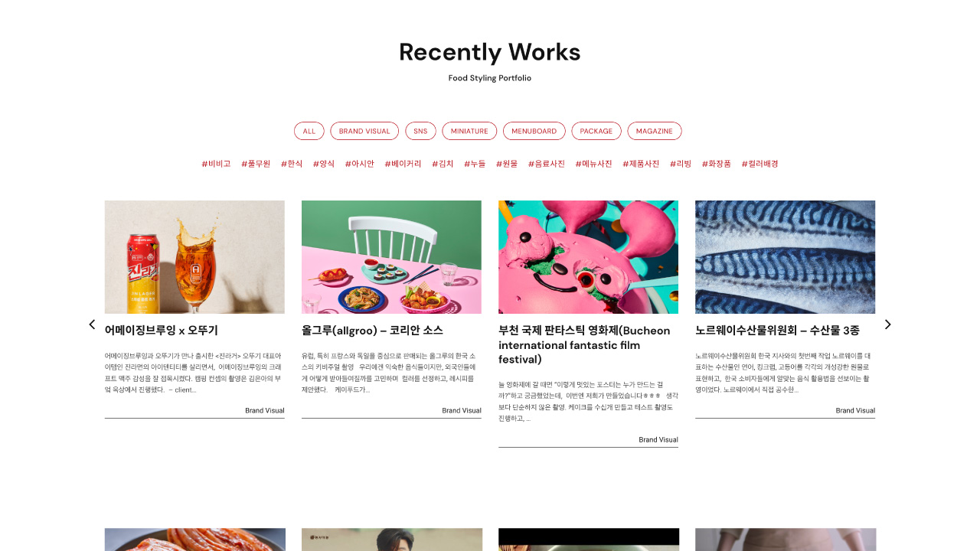The width and height of the screenshot is (980, 551).
Task: Open the #풀무원 hashtag
Action: click(x=256, y=164)
